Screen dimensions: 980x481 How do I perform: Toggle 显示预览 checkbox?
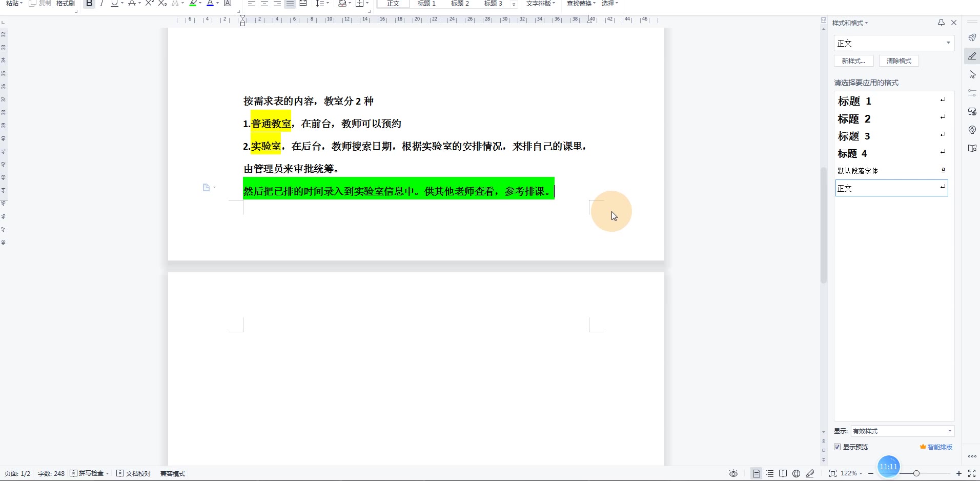pos(837,447)
